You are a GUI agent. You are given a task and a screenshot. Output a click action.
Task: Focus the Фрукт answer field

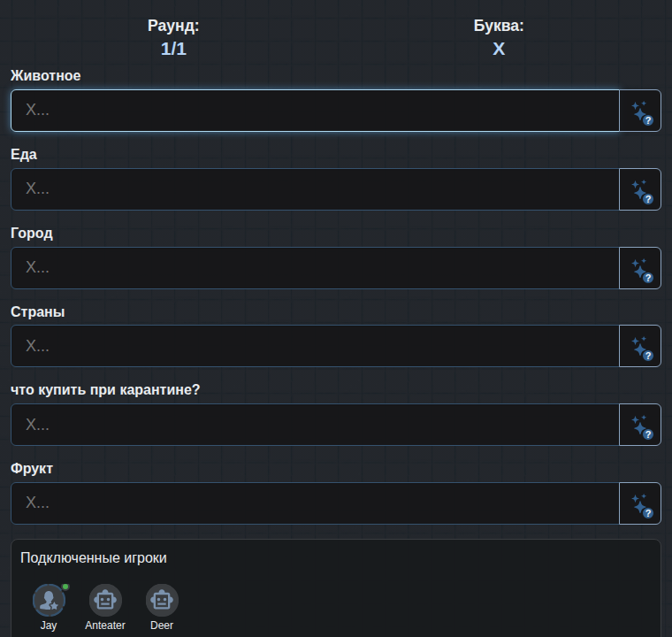coord(315,503)
